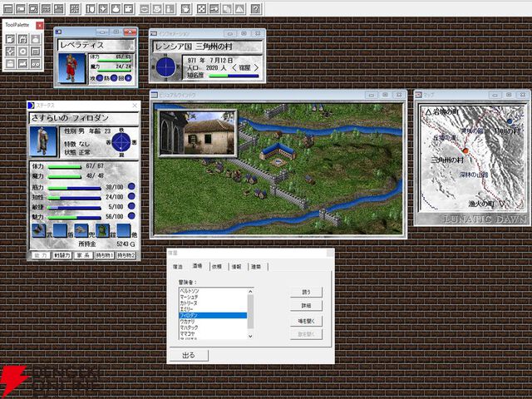Click the blue circle beside 知性 stat
532x399 pixels.
pyautogui.click(x=131, y=196)
